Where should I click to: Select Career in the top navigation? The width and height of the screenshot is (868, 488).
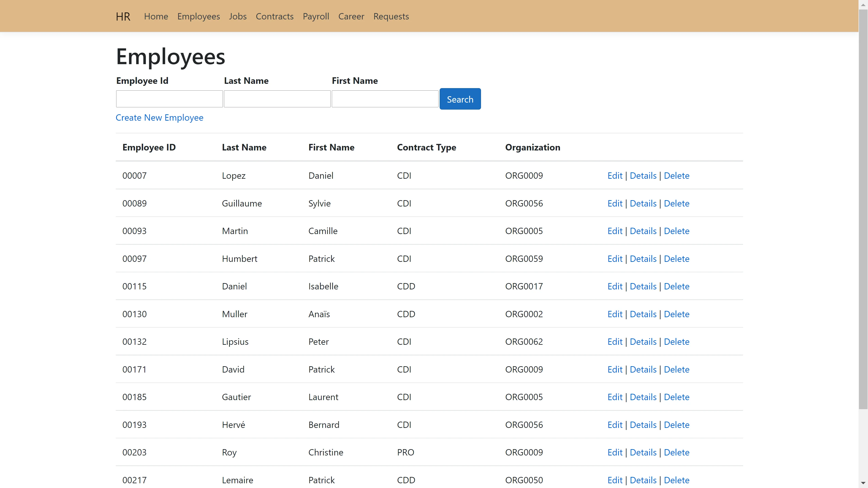[x=351, y=16]
